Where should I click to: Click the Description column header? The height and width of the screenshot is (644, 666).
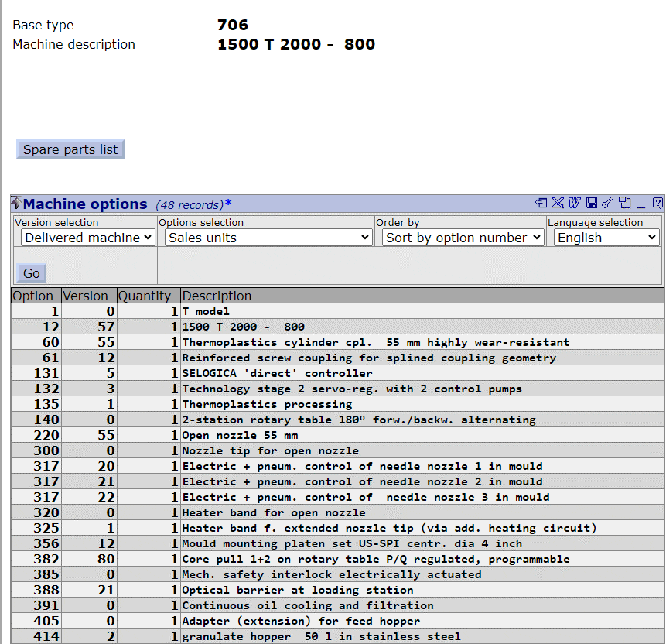[217, 296]
